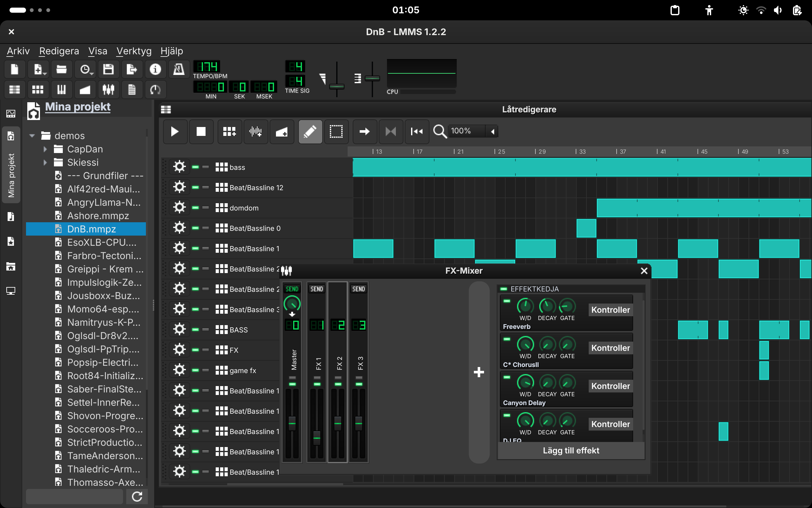Select edit (selection) mode tool

click(x=336, y=131)
